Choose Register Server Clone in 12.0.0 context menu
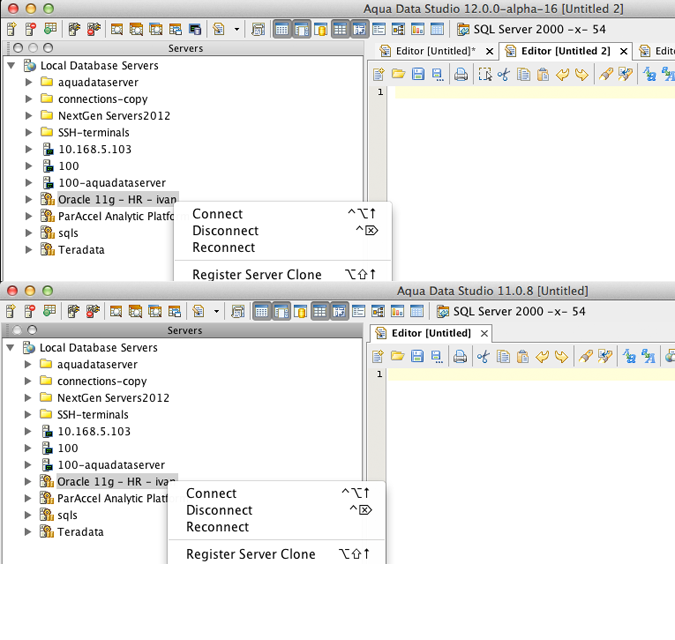The height and width of the screenshot is (640, 675). point(283,274)
